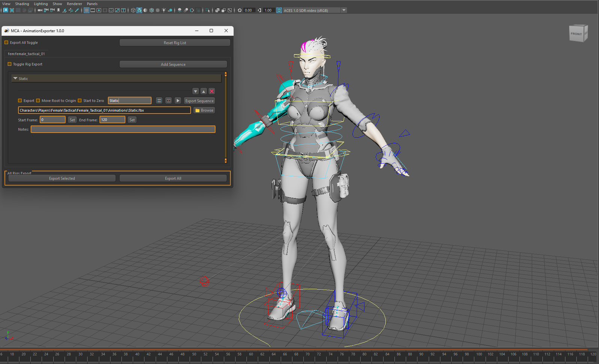Play the Static sequence
The image size is (599, 364).
(178, 101)
